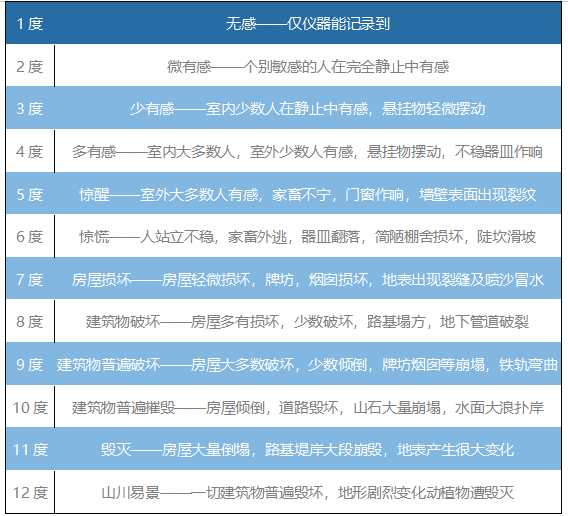Select the 建筑物普遍摧毁 row description
The image size is (568, 516).
pyautogui.click(x=308, y=407)
